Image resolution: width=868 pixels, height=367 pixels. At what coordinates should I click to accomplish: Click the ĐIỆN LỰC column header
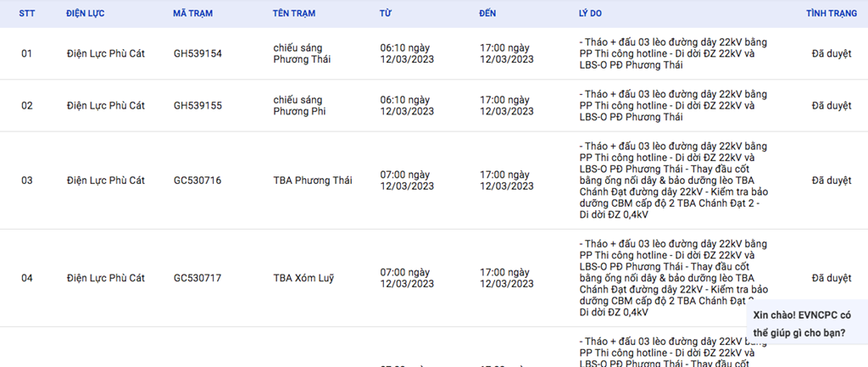tap(85, 14)
